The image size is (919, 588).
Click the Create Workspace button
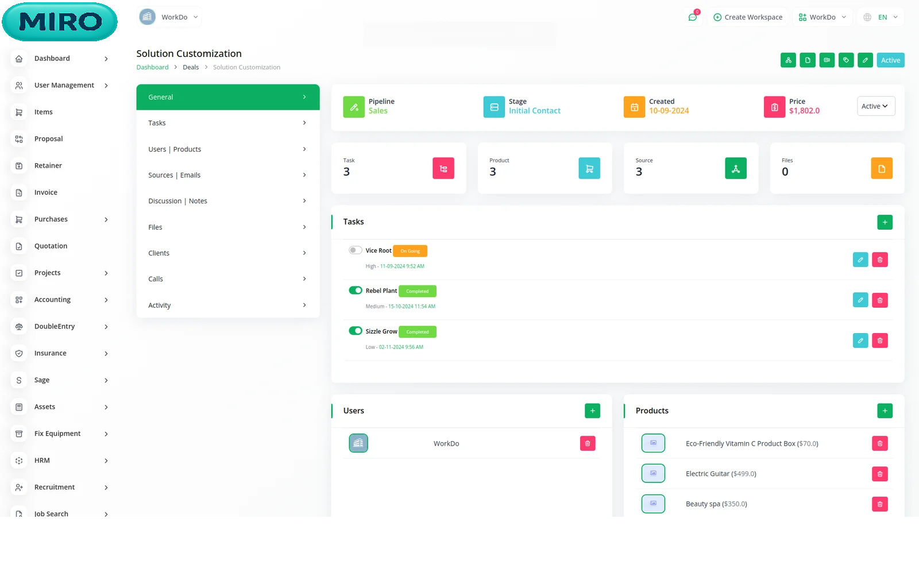click(747, 17)
